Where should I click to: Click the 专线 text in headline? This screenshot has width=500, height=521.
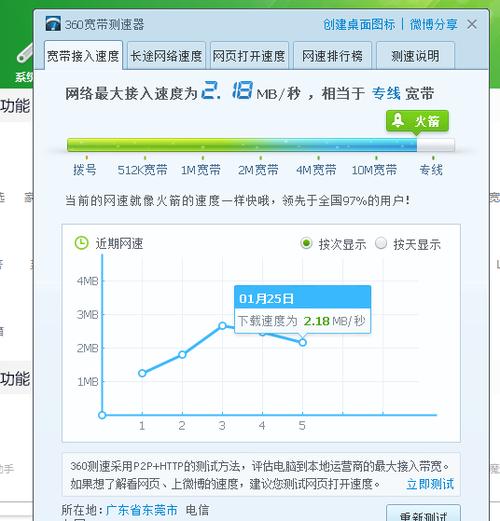click(386, 93)
